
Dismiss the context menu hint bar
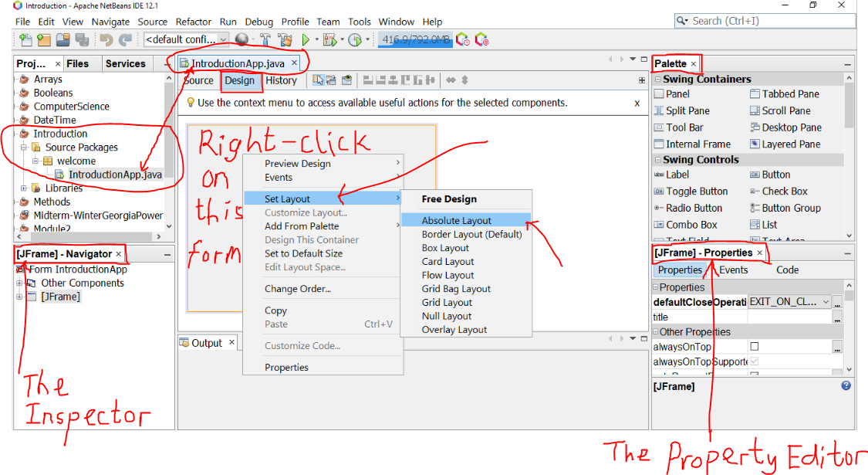pyautogui.click(x=637, y=103)
